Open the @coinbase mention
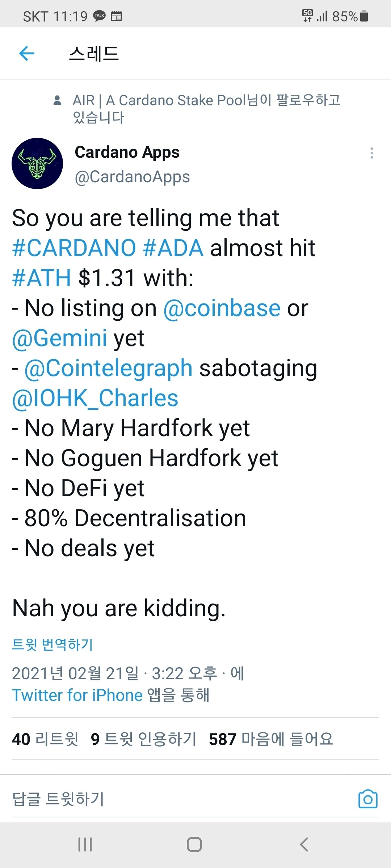This screenshot has width=391, height=868. (222, 308)
